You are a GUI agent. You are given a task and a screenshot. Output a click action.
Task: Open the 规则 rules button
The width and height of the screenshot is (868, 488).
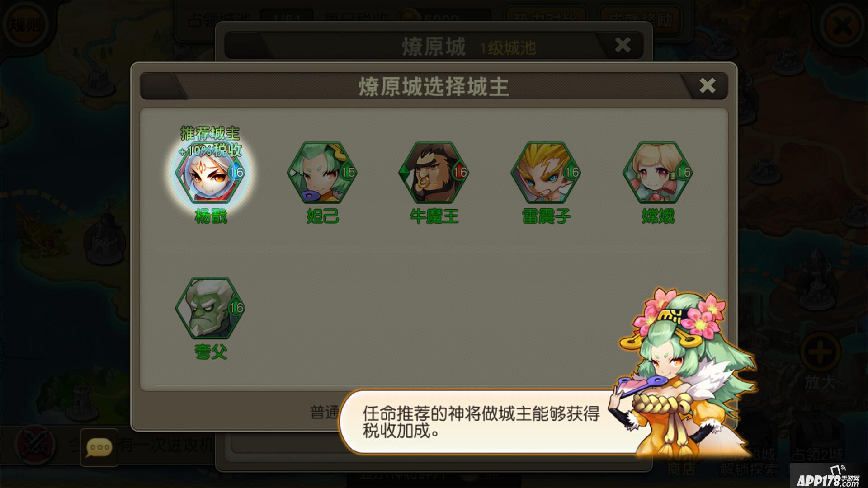point(27,24)
